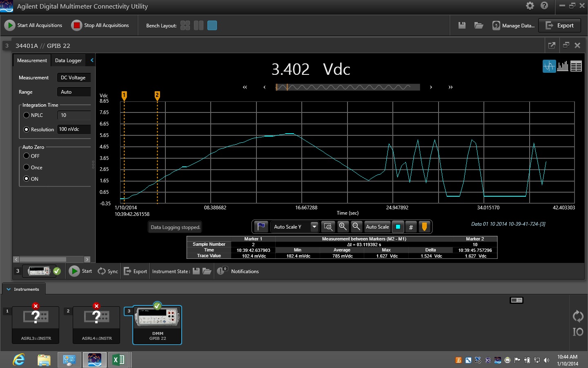Select the zoom-to-region tool
Screen dimensions: 588x368
pyautogui.click(x=328, y=227)
